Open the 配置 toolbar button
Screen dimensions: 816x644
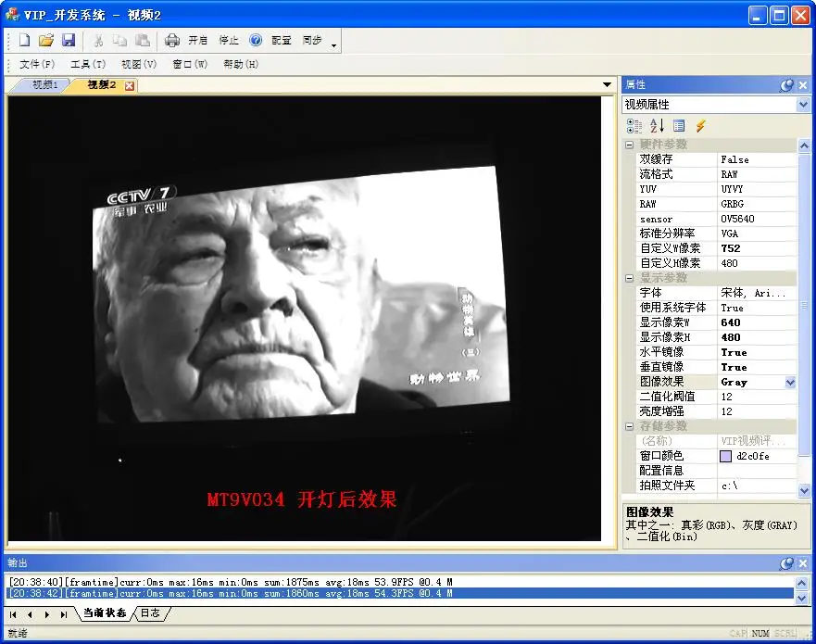tap(281, 40)
